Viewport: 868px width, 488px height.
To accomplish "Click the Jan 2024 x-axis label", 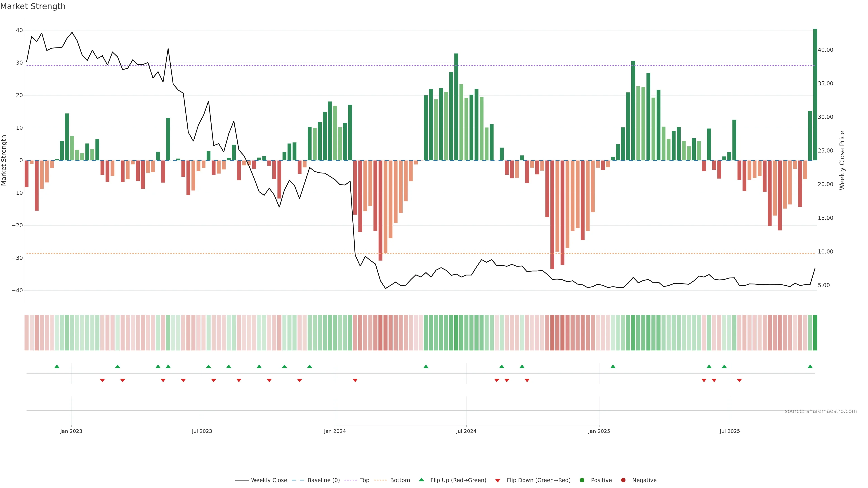I will 335,431.
